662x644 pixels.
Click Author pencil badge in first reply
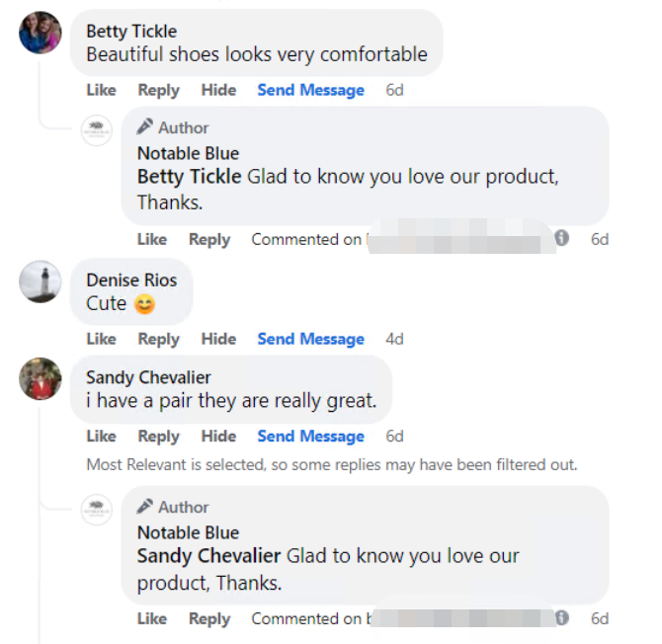point(145,127)
